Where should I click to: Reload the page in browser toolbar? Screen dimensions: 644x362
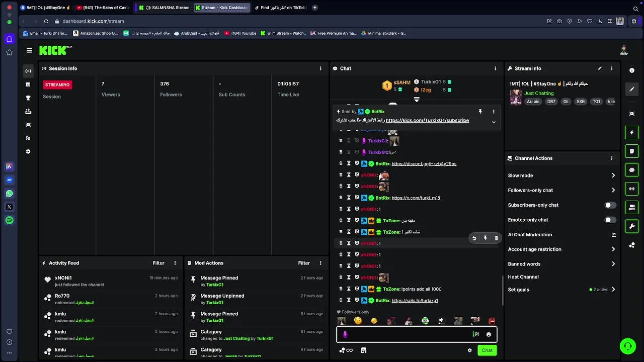[46, 21]
